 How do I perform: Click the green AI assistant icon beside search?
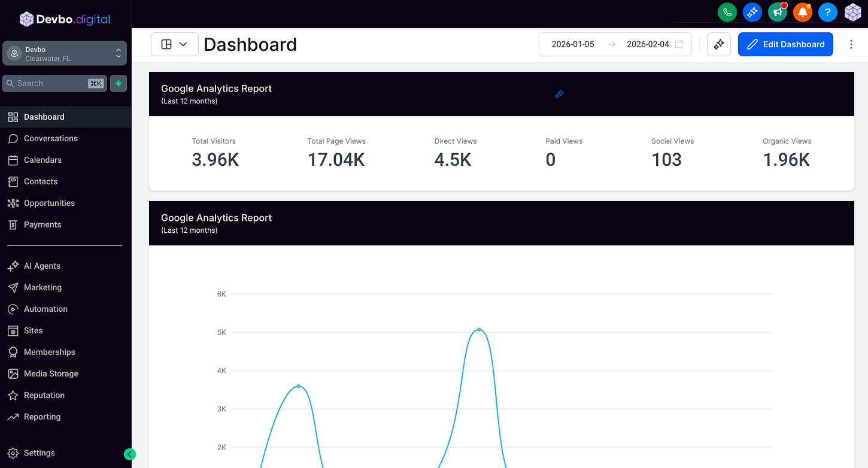point(118,83)
